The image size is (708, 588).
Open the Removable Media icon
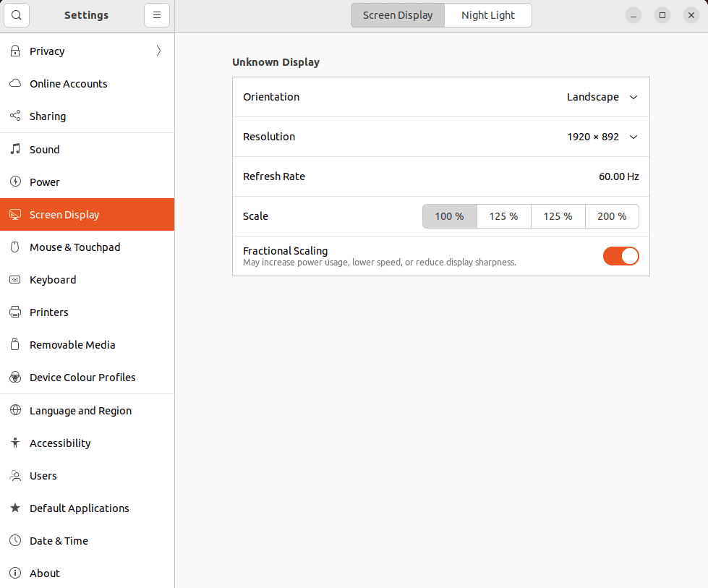[x=14, y=344]
